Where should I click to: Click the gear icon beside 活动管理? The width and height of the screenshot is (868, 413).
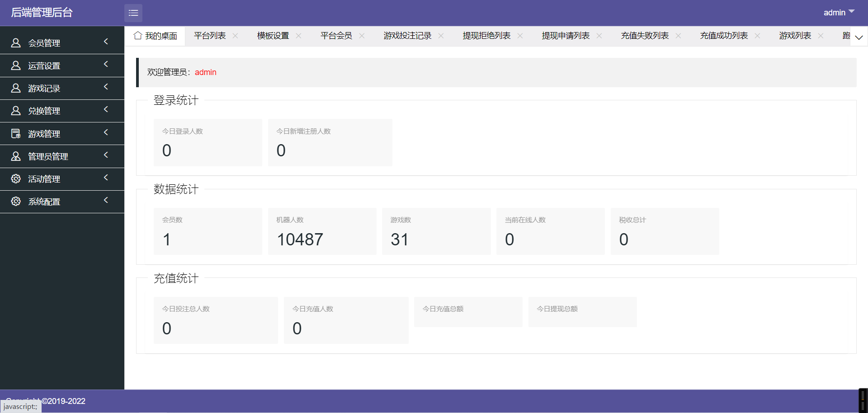pos(16,179)
